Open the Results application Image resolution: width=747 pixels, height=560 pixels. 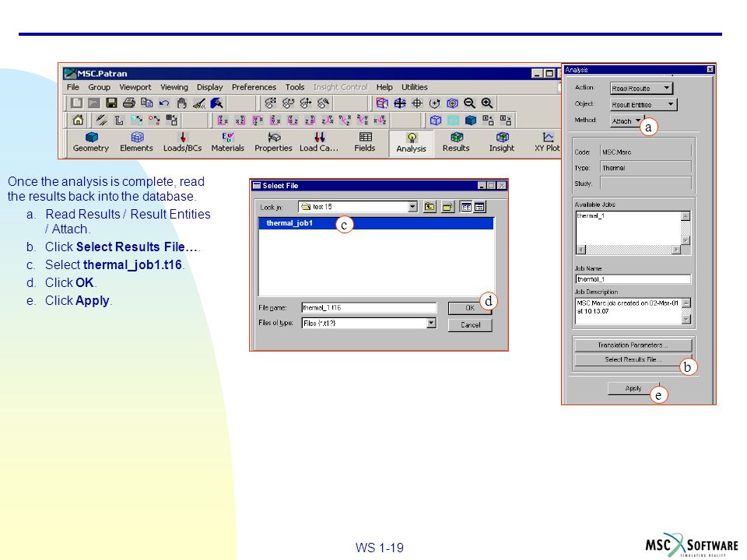pos(457,142)
